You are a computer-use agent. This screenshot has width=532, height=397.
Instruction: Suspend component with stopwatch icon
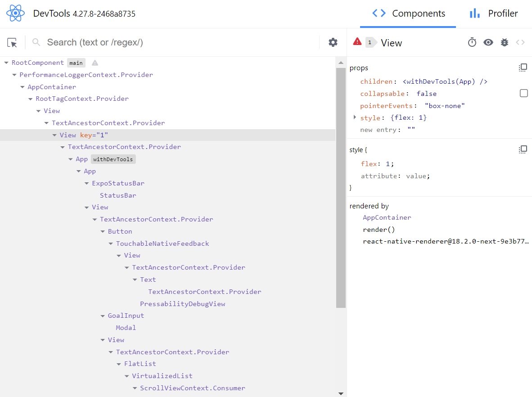pyautogui.click(x=472, y=42)
